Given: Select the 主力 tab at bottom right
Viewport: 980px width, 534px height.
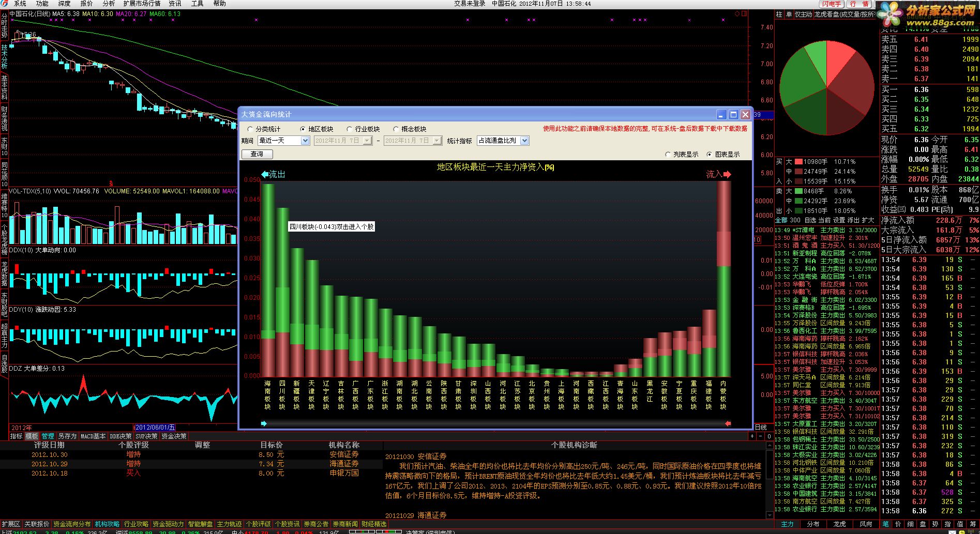Looking at the screenshot, I should click(787, 524).
